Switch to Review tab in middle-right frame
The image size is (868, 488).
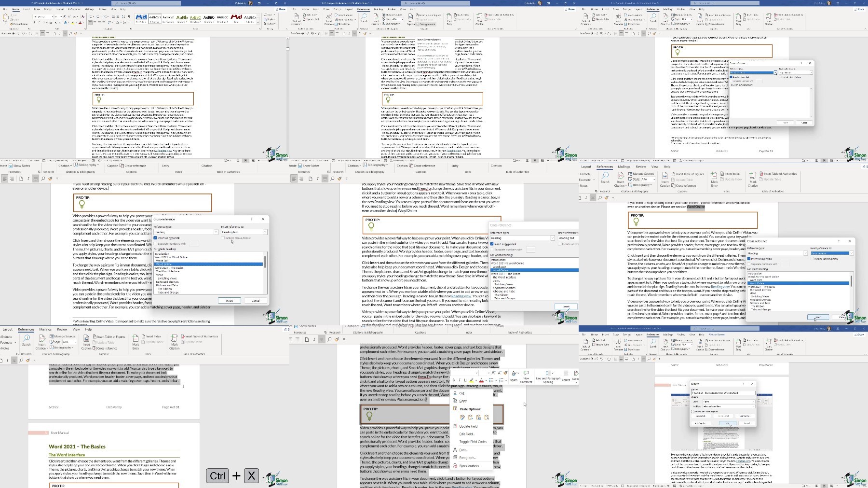[640, 167]
